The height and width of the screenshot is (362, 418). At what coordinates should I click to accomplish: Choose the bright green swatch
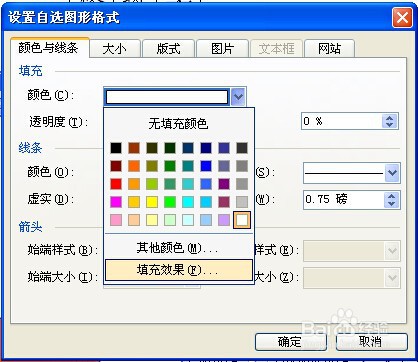tap(170, 202)
